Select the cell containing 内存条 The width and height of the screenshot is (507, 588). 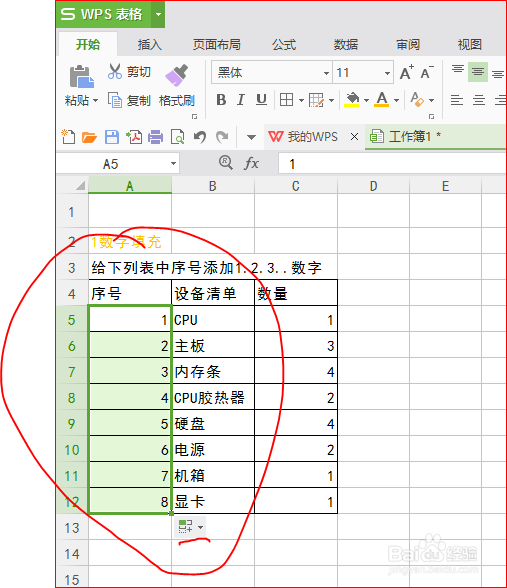point(213,371)
